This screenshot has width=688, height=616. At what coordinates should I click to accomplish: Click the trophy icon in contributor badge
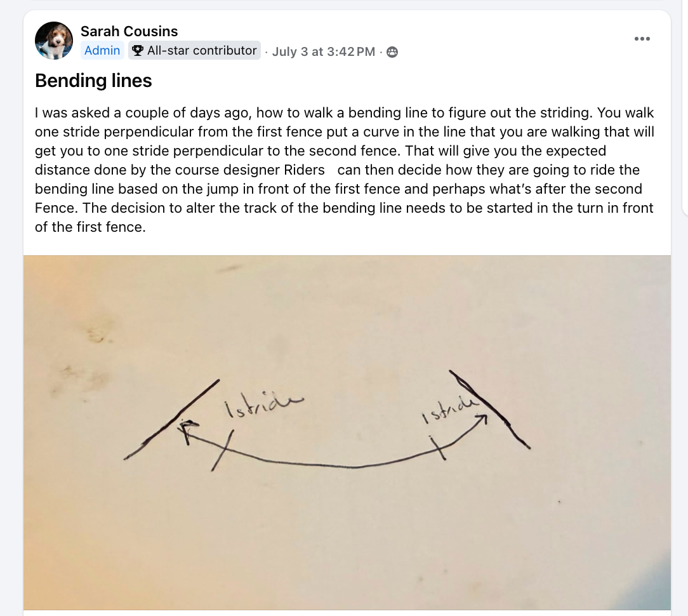tap(137, 51)
